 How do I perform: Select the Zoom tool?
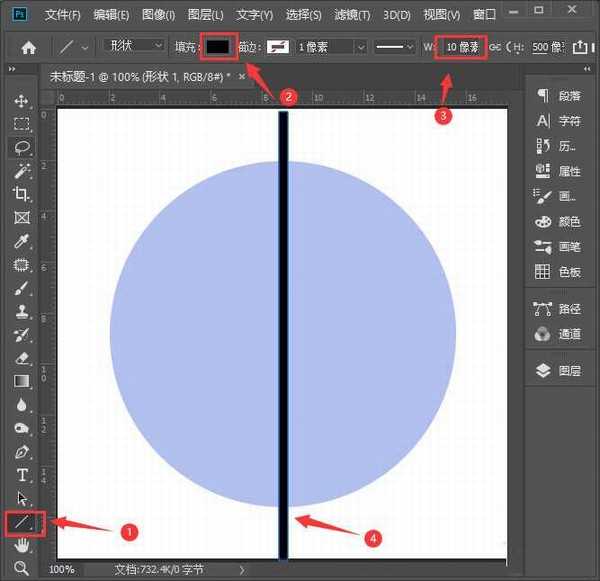(x=22, y=568)
